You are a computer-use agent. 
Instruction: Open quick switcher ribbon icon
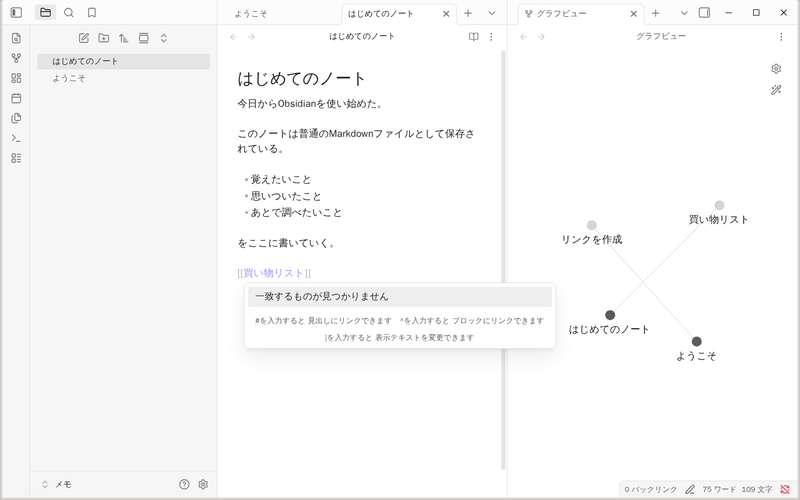point(16,38)
